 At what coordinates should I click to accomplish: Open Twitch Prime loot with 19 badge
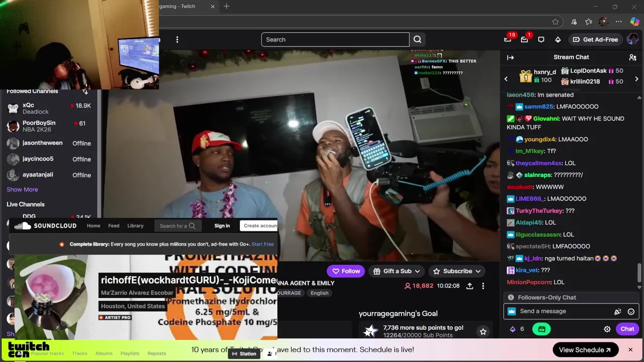(508, 39)
